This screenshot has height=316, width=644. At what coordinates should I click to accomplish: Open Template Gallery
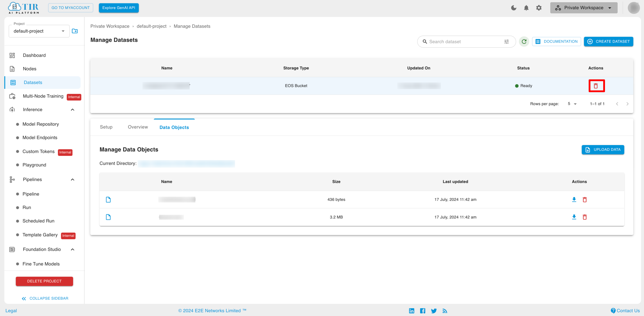pos(40,235)
